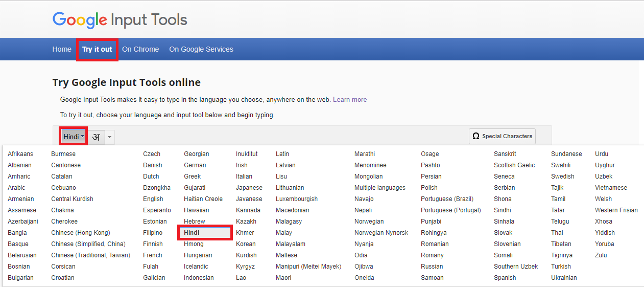
Task: Choose Galician language
Action: click(154, 277)
